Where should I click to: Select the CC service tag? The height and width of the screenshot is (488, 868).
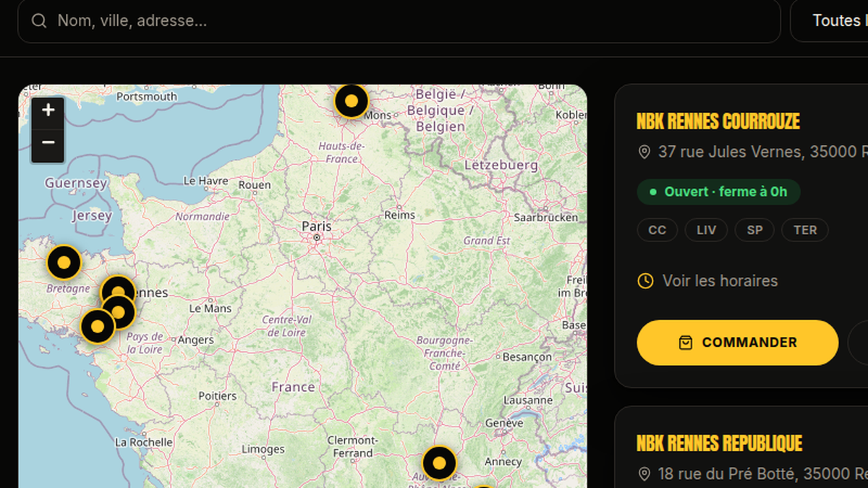point(657,230)
